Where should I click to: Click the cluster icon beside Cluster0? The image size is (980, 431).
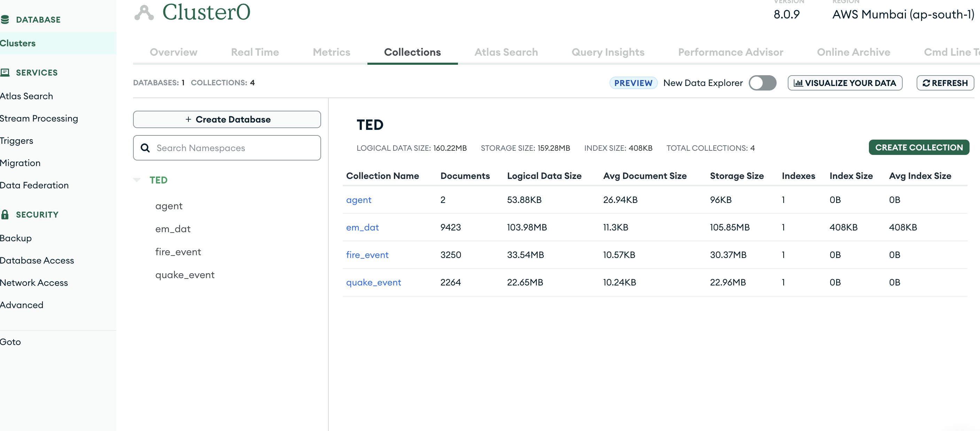coord(144,13)
